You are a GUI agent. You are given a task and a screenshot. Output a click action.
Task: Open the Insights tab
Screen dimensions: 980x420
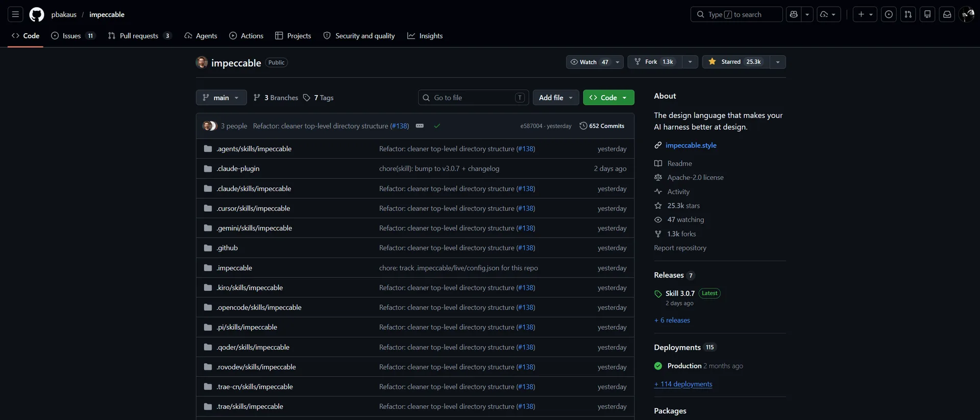click(x=425, y=36)
